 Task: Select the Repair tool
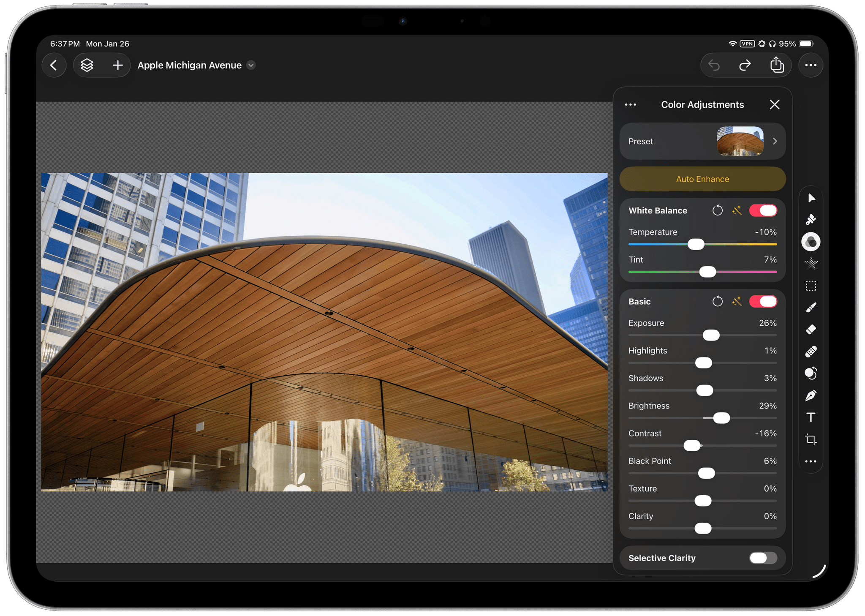click(811, 352)
